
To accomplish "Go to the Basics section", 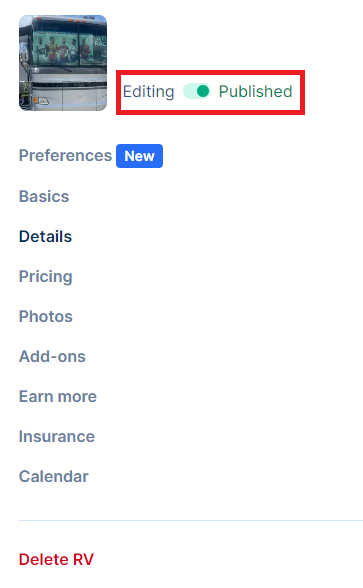I will (44, 196).
